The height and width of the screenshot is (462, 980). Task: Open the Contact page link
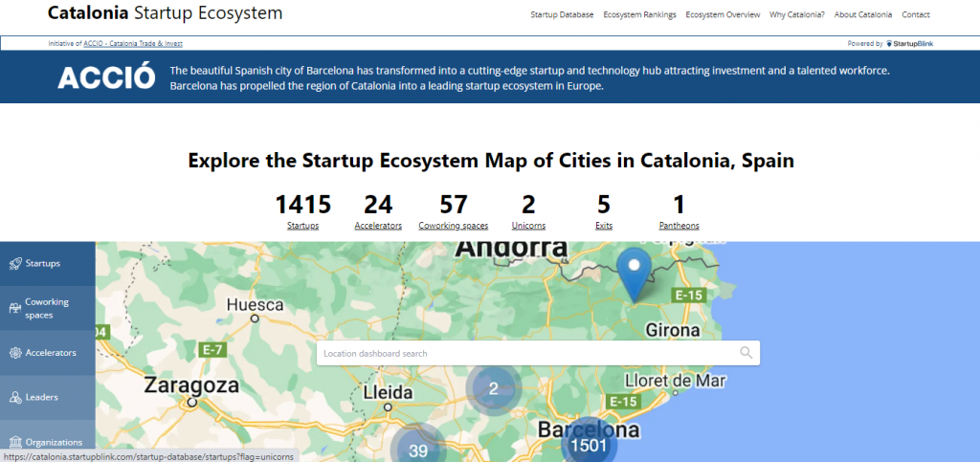915,14
